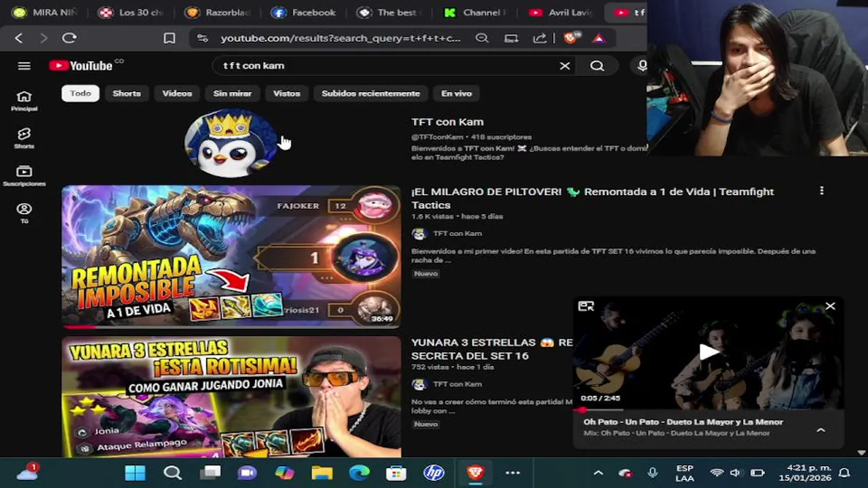This screenshot has height=488, width=868.
Task: Switch to the Channel browser tab
Action: click(476, 12)
